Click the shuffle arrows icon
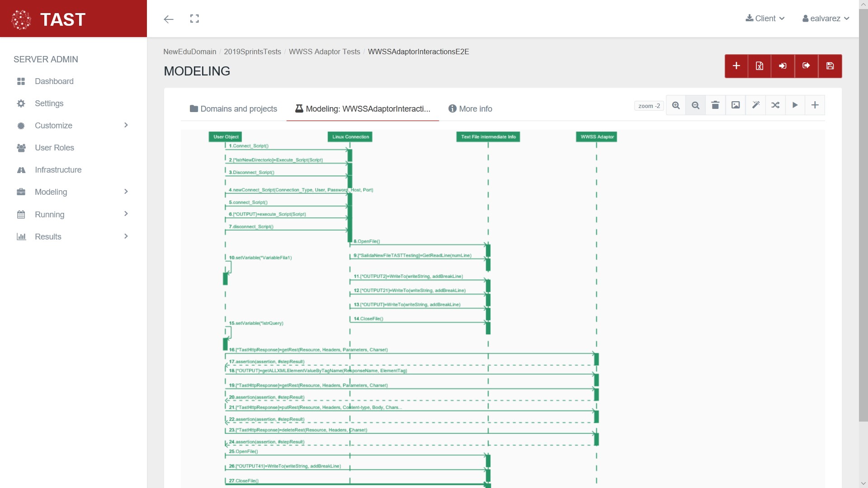 (775, 105)
